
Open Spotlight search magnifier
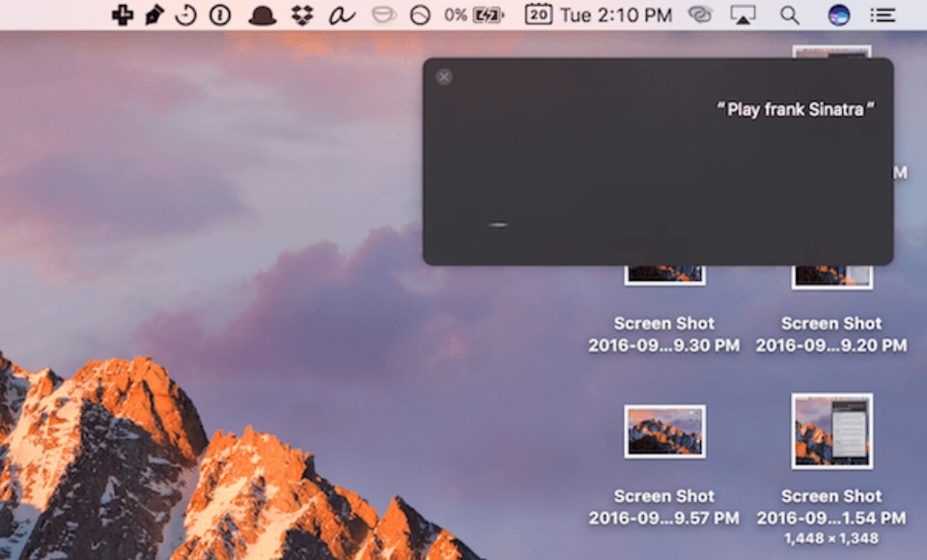coord(790,14)
